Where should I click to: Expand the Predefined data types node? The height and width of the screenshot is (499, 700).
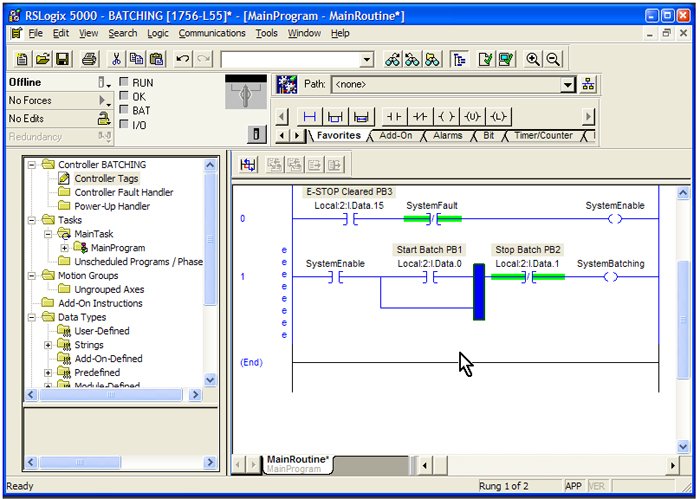coord(48,373)
